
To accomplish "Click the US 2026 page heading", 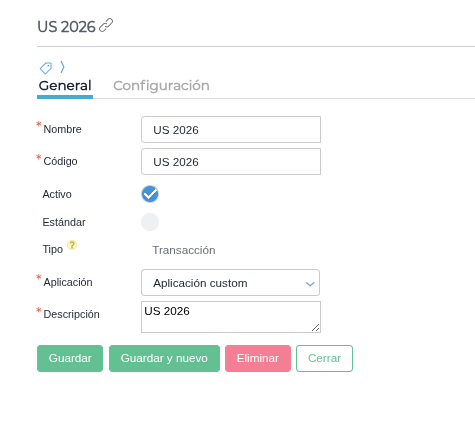I will (x=66, y=27).
